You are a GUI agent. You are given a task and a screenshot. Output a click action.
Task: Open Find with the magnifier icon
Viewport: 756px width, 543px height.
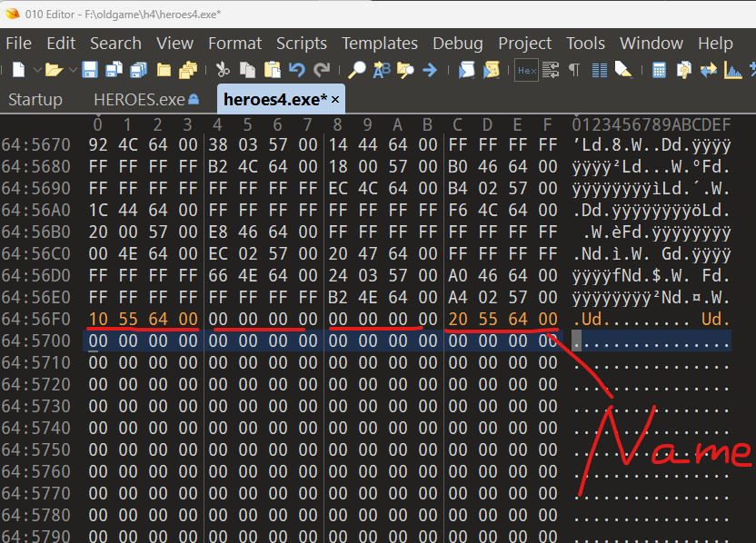(x=357, y=70)
